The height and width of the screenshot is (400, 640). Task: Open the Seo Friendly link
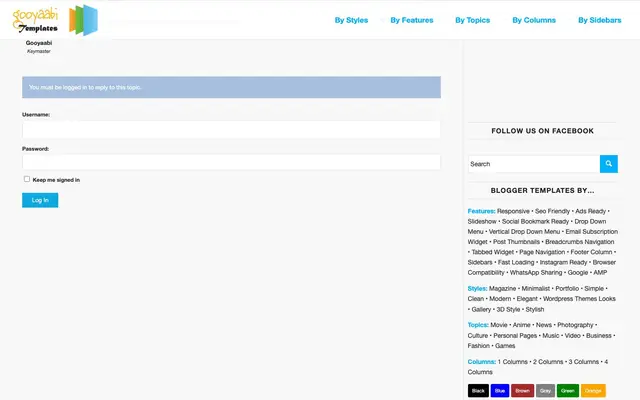552,211
